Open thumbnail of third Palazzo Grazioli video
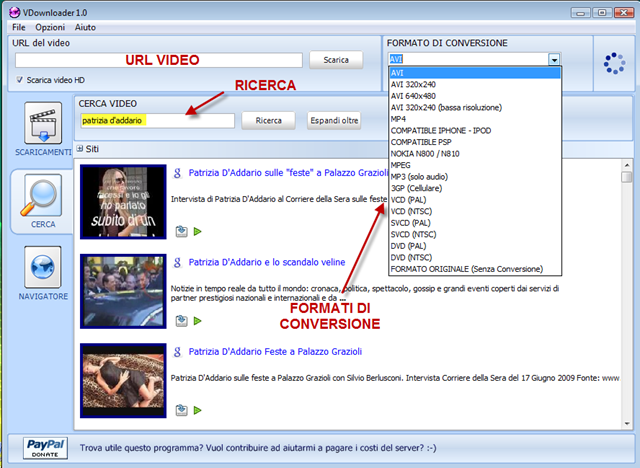Viewport: 640px width, 468px height. [123, 381]
